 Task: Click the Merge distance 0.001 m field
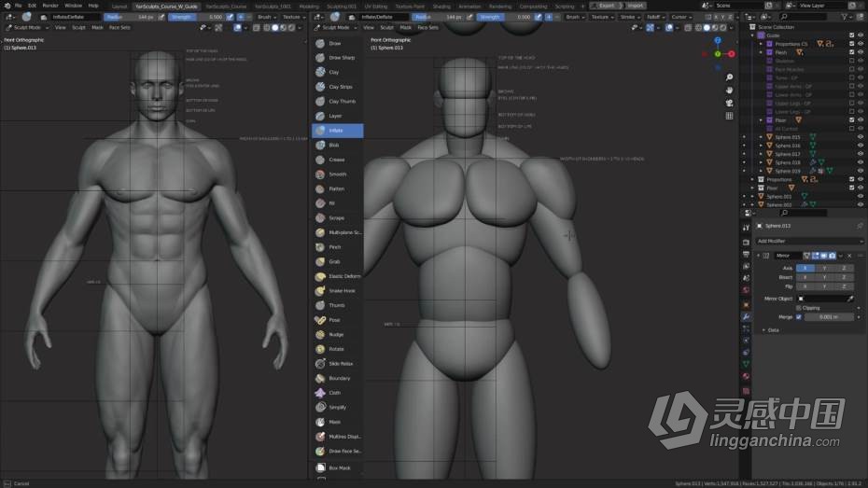[829, 317]
